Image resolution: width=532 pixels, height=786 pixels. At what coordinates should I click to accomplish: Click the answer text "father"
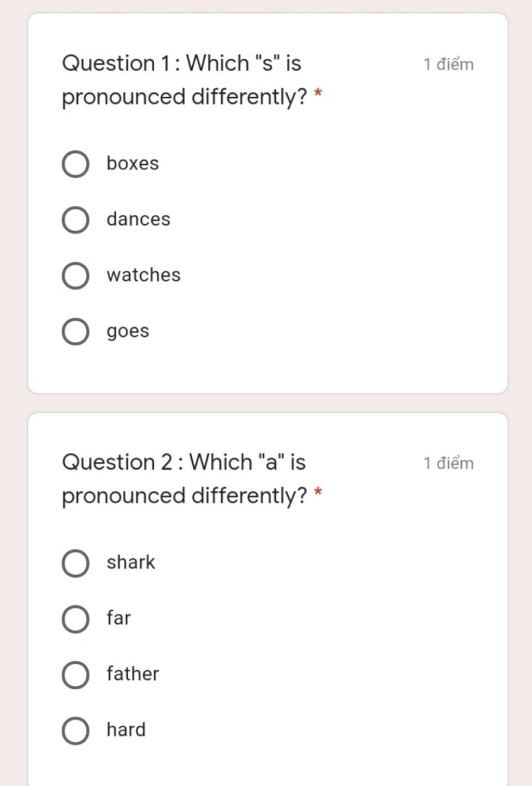click(132, 674)
